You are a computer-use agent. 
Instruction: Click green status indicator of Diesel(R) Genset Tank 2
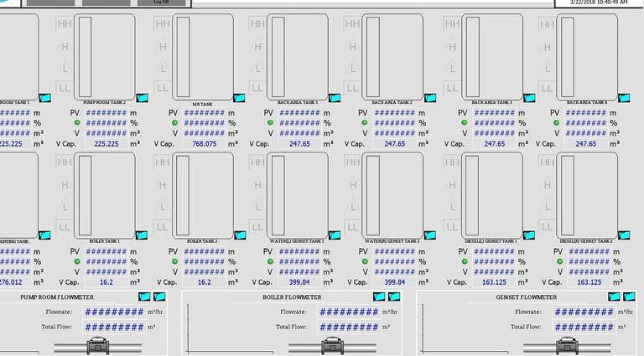[x=559, y=261]
